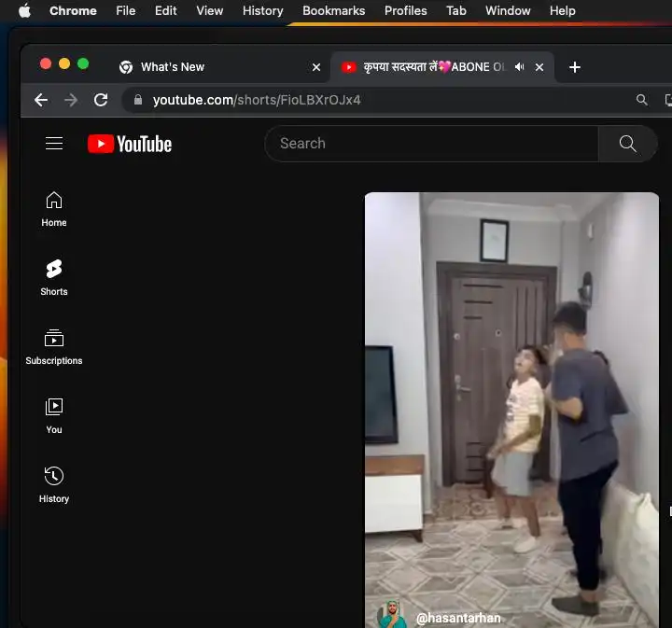The width and height of the screenshot is (672, 628).
Task: Reload the current page
Action: pos(101,100)
